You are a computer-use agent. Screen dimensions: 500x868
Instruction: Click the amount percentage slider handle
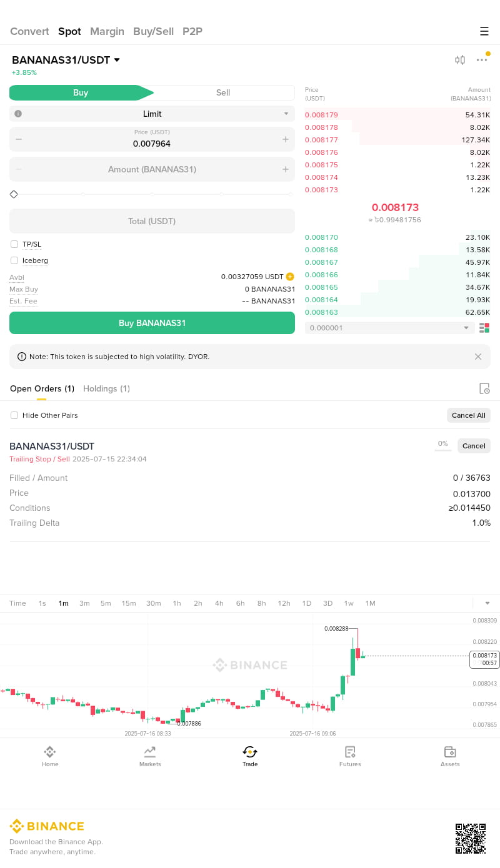point(14,194)
